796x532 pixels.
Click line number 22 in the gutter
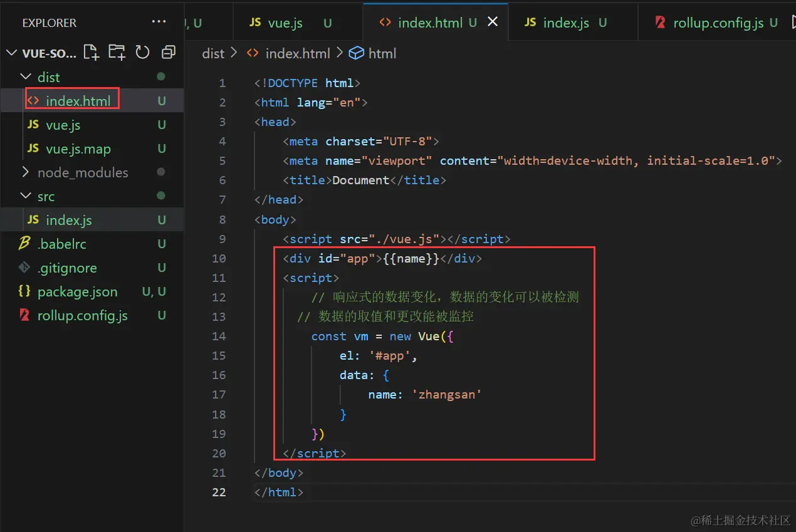pos(219,492)
